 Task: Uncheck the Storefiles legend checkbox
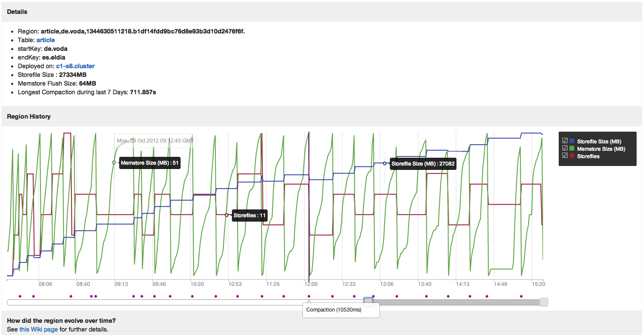tap(565, 156)
